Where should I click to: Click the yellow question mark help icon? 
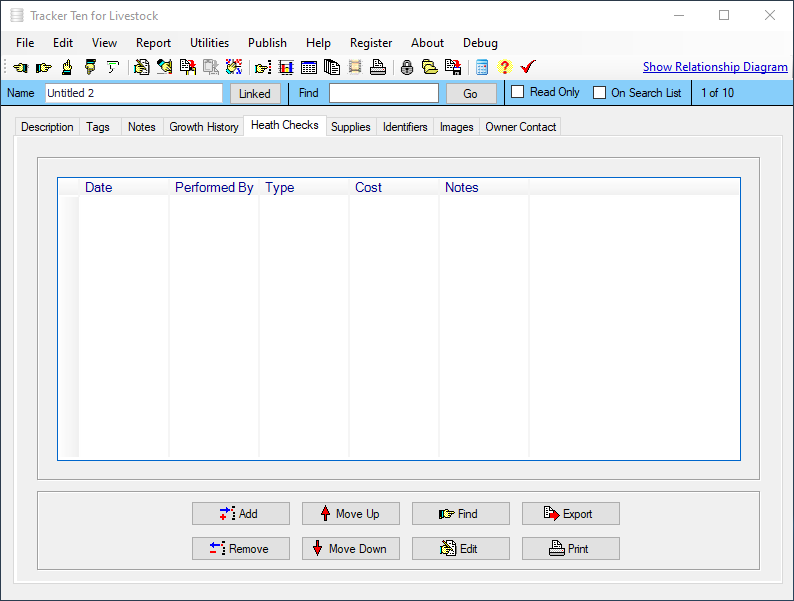point(505,67)
